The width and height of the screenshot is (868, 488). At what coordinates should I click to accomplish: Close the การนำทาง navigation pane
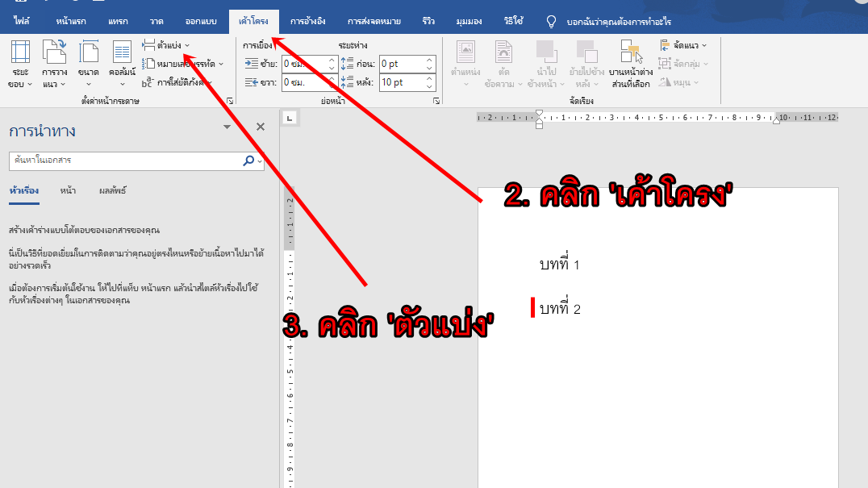tap(261, 127)
